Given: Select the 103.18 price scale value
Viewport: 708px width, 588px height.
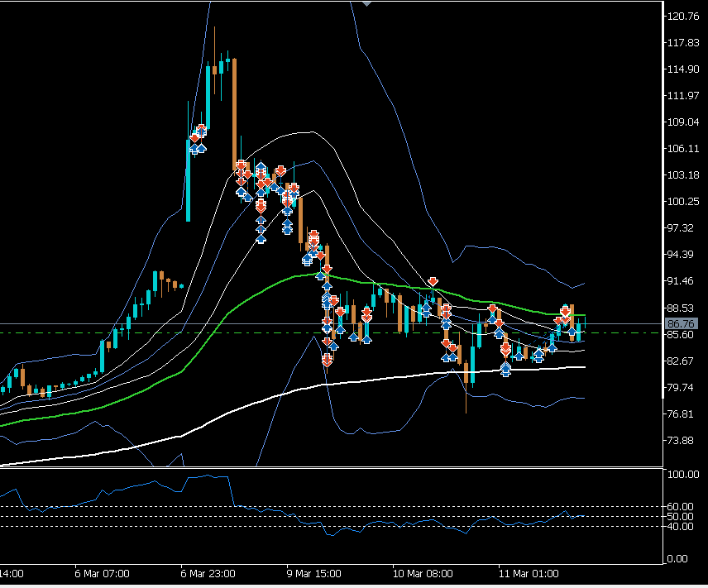Looking at the screenshot, I should (683, 174).
